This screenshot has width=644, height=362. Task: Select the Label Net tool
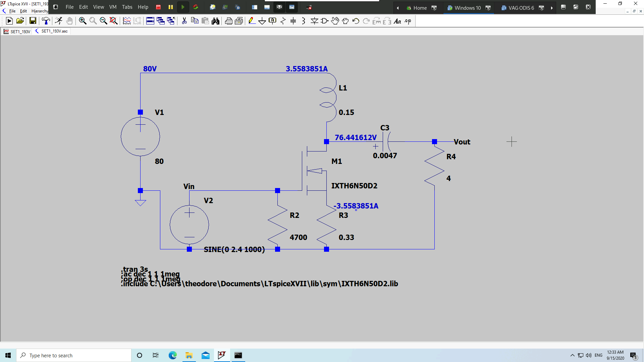click(x=273, y=21)
